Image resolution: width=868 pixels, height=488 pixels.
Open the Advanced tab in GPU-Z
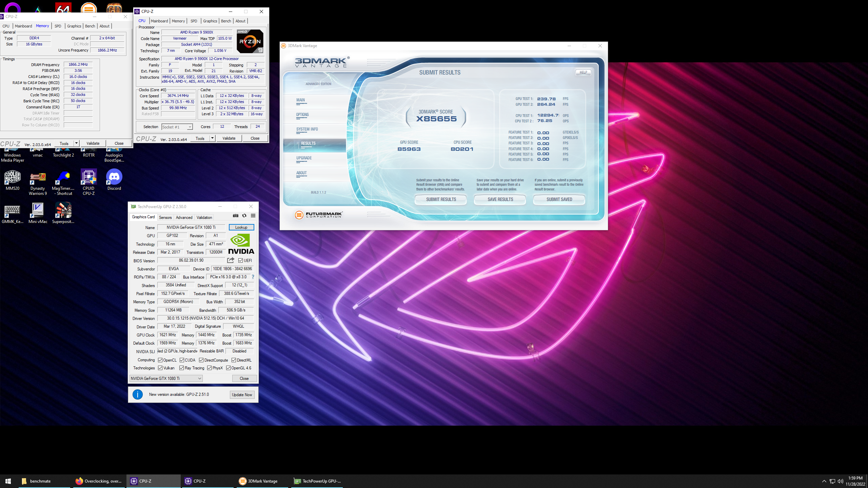(x=184, y=218)
